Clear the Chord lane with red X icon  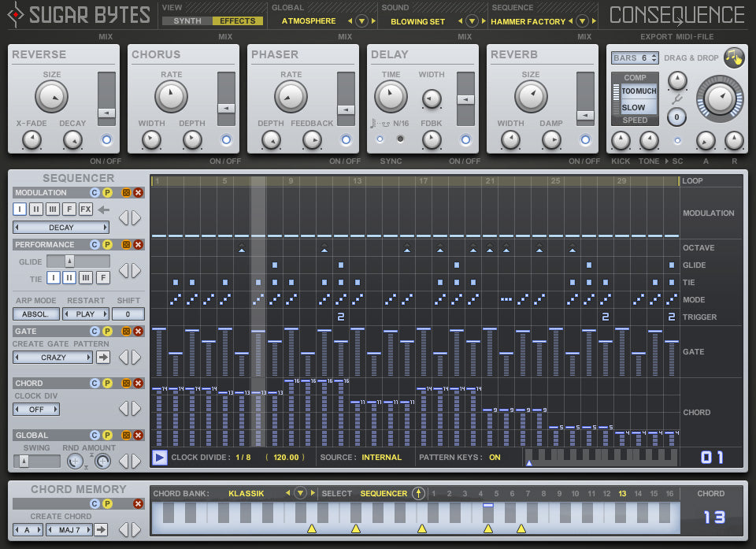[139, 384]
